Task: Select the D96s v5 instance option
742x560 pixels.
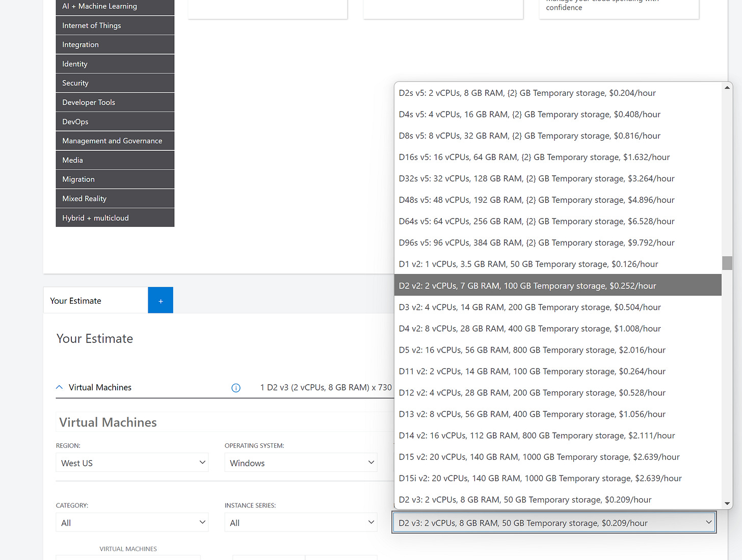Action: click(x=536, y=243)
